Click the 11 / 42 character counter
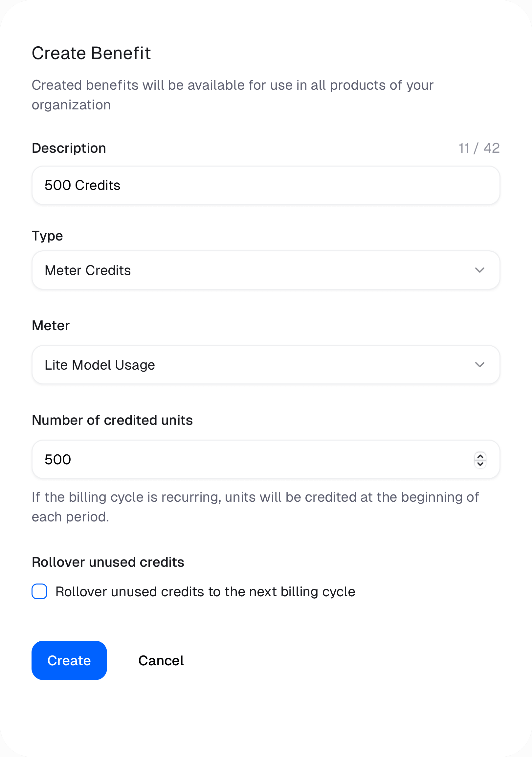Image resolution: width=532 pixels, height=757 pixels. click(x=479, y=148)
